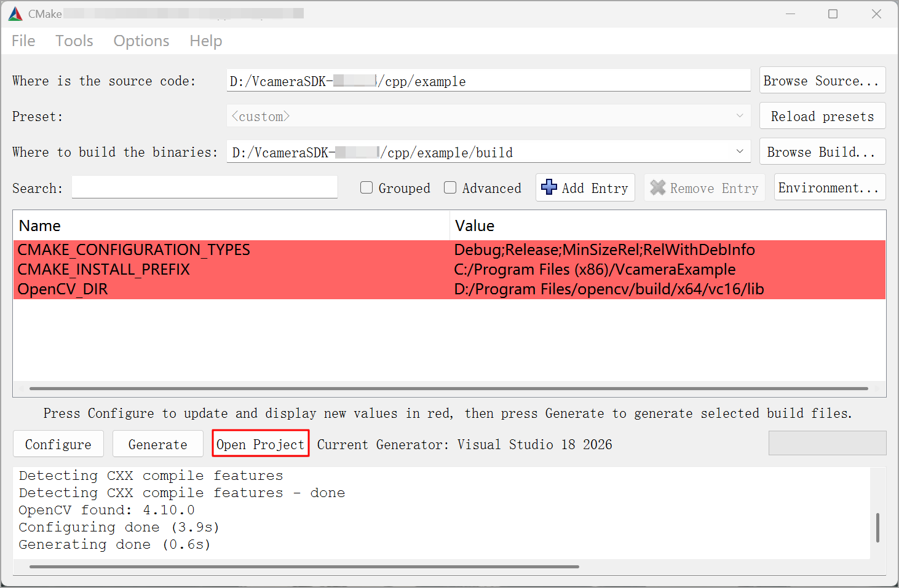Image resolution: width=899 pixels, height=588 pixels.
Task: Click the Configure button
Action: [58, 444]
